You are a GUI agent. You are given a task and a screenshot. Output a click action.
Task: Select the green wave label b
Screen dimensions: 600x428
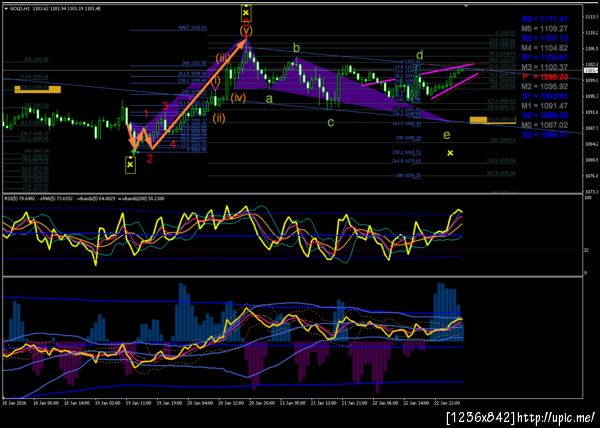click(x=297, y=48)
